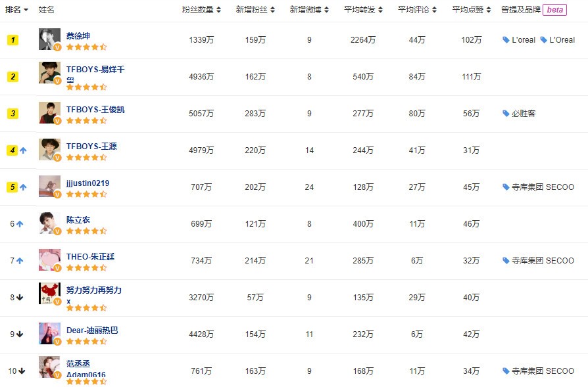Click THEO-朱正廷's avatar thumbnail
The width and height of the screenshot is (588, 387).
tap(49, 258)
